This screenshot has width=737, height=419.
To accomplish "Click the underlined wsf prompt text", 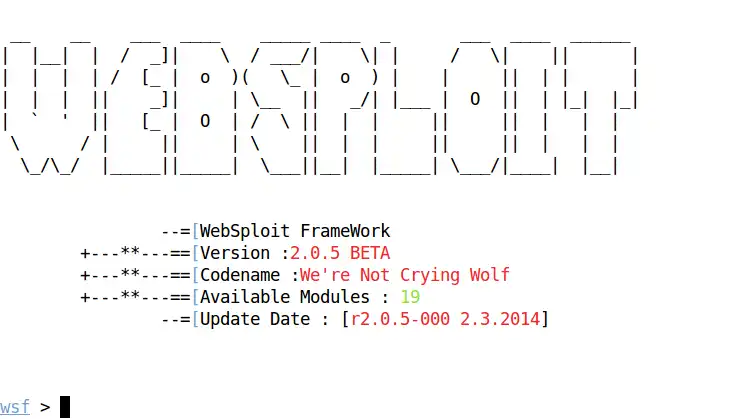I will click(15, 407).
